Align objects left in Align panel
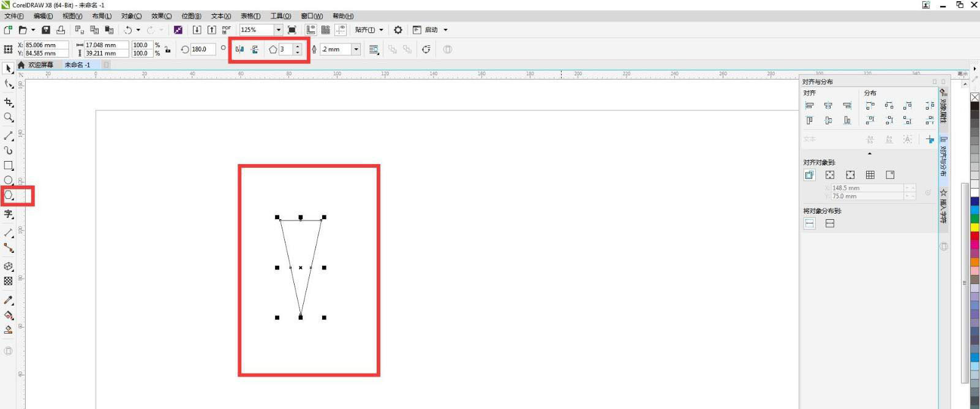Image resolution: width=980 pixels, height=409 pixels. point(809,106)
